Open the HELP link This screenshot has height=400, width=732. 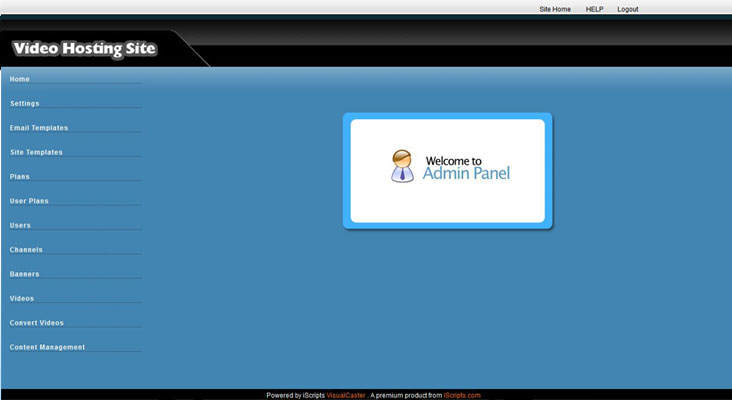point(594,9)
